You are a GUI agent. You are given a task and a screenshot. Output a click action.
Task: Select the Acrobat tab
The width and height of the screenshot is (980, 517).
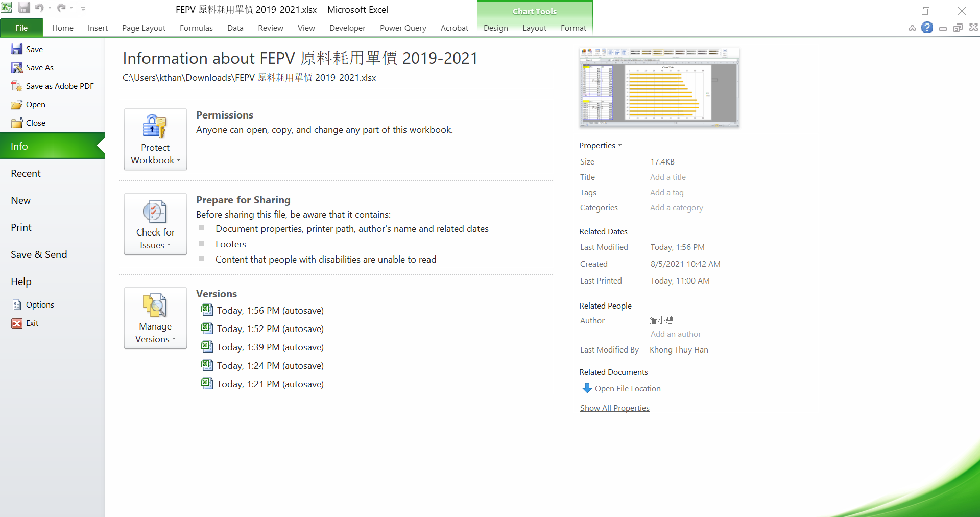(454, 28)
